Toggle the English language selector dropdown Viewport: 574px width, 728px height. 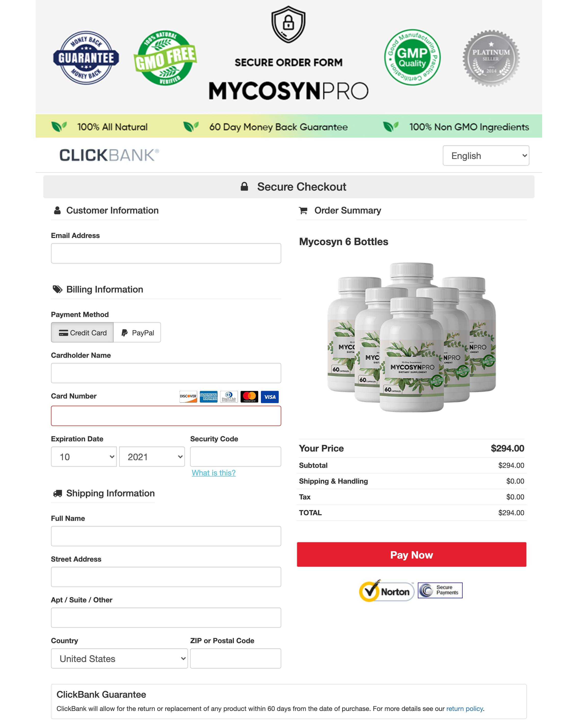click(x=485, y=155)
